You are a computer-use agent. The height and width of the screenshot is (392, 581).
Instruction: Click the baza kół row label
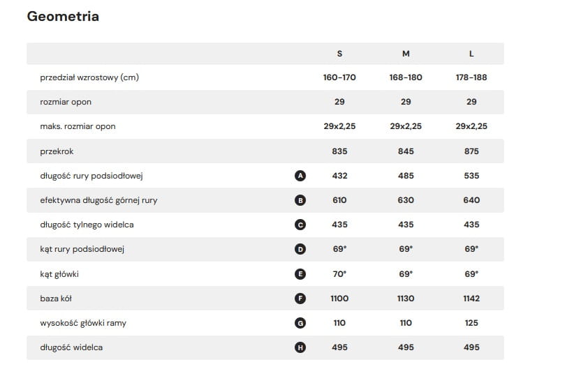(x=57, y=299)
